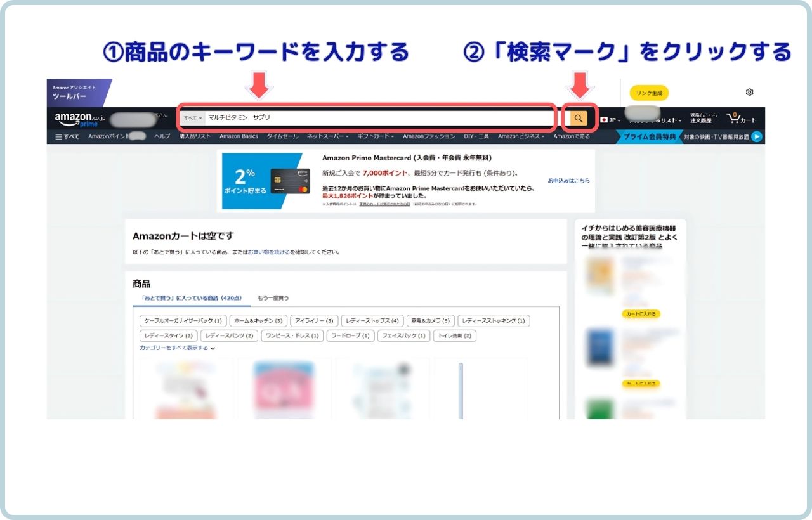The width and height of the screenshot is (812, 520).
Task: Filter by レディースタイツ (2)
Action: pyautogui.click(x=169, y=335)
